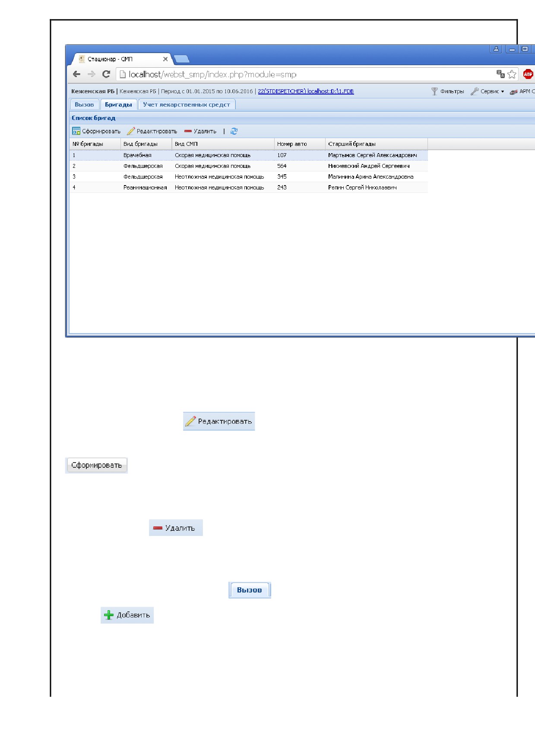Select the Бригады tab

118,104
